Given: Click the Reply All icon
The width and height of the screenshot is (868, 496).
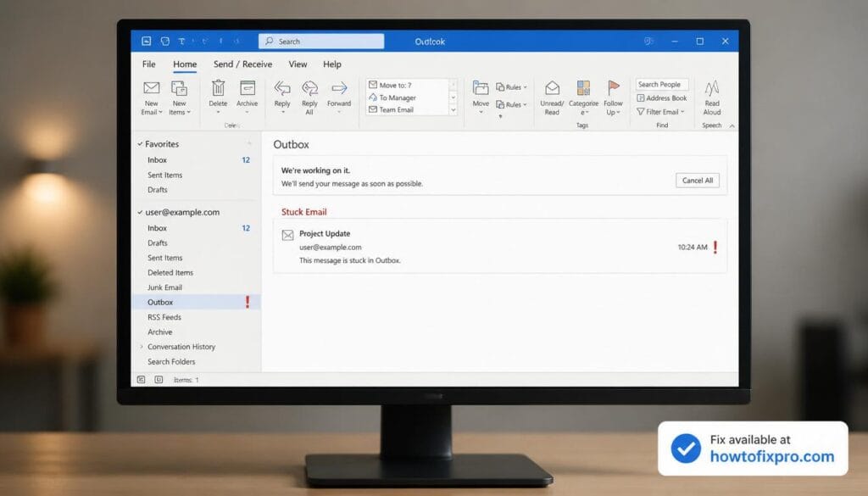Looking at the screenshot, I should click(x=309, y=88).
